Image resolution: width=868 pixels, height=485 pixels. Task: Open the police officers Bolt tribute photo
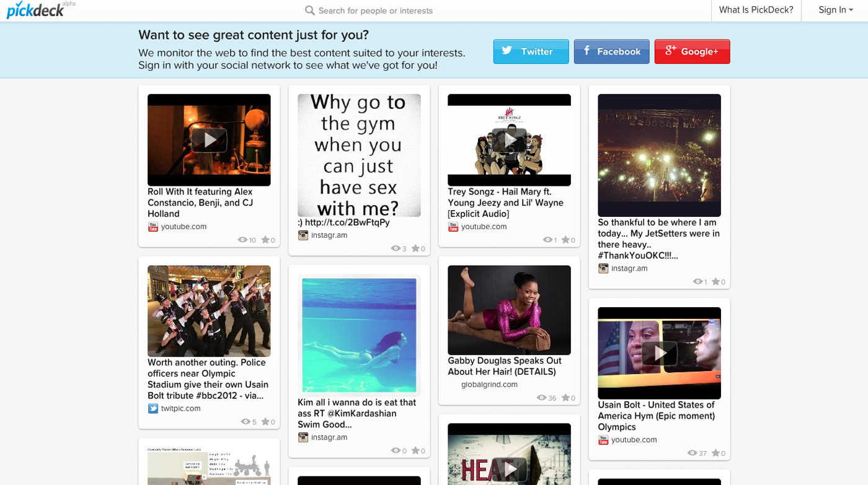pos(209,311)
